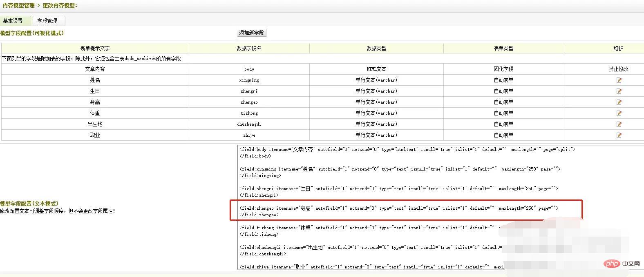Click the edit icon for 体重 row
The width and height of the screenshot is (644, 277).
pos(619,113)
